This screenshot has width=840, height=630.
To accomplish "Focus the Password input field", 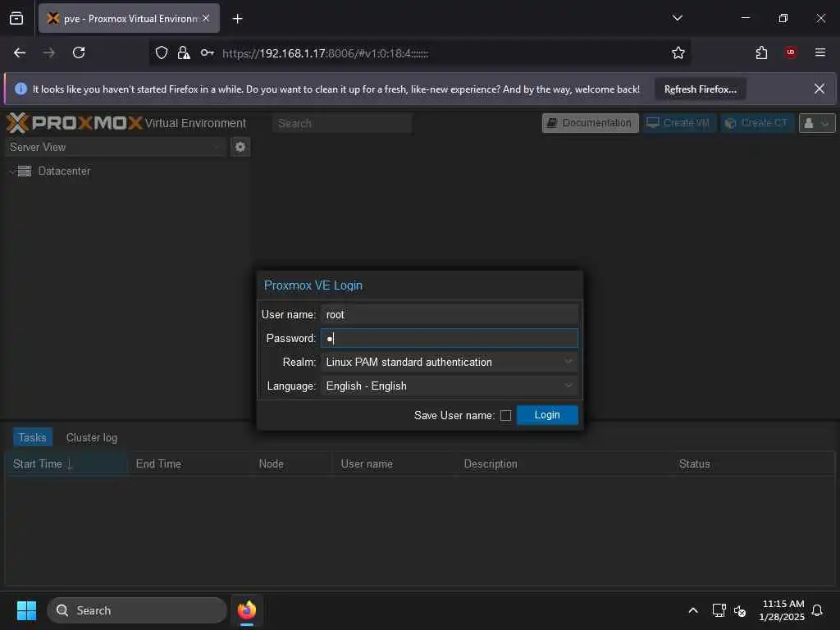I will [x=449, y=338].
